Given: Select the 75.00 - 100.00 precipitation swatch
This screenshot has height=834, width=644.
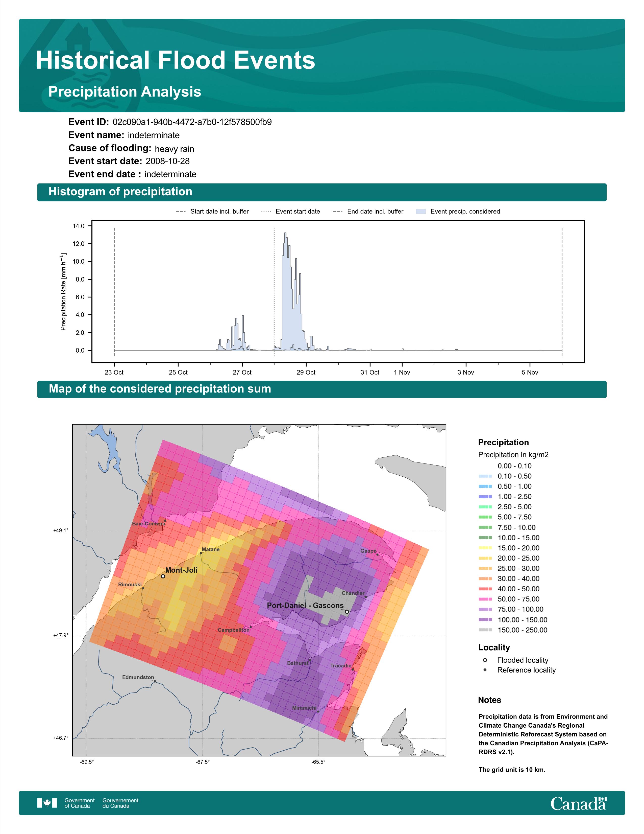Looking at the screenshot, I should click(x=485, y=610).
